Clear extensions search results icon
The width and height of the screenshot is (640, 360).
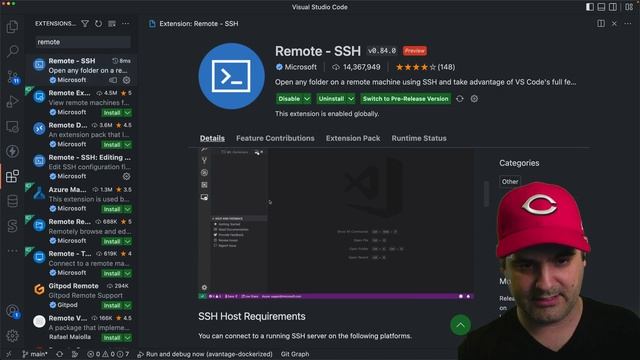pyautogui.click(x=112, y=24)
